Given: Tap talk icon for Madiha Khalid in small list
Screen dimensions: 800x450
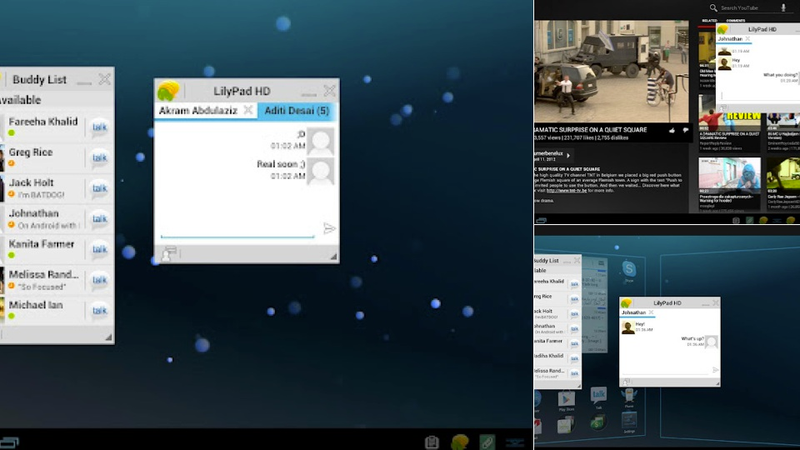Looking at the screenshot, I should 574,358.
